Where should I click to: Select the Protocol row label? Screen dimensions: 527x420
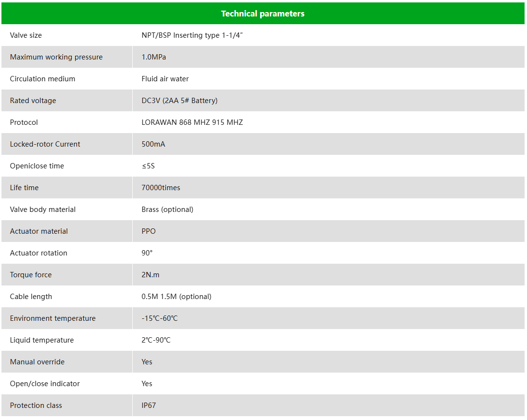click(x=24, y=122)
